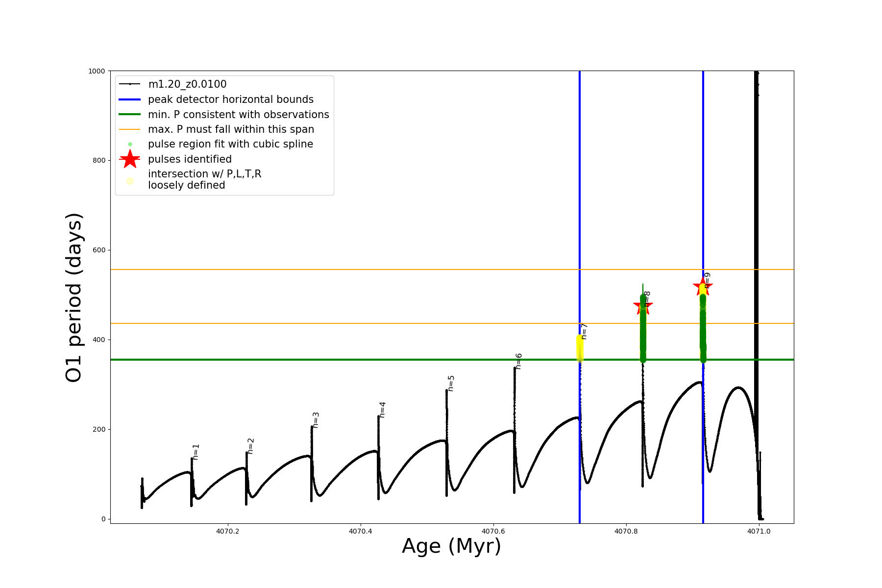Click the blue line sample in the legend
Viewport: 882px width, 588px height.
pos(130,99)
